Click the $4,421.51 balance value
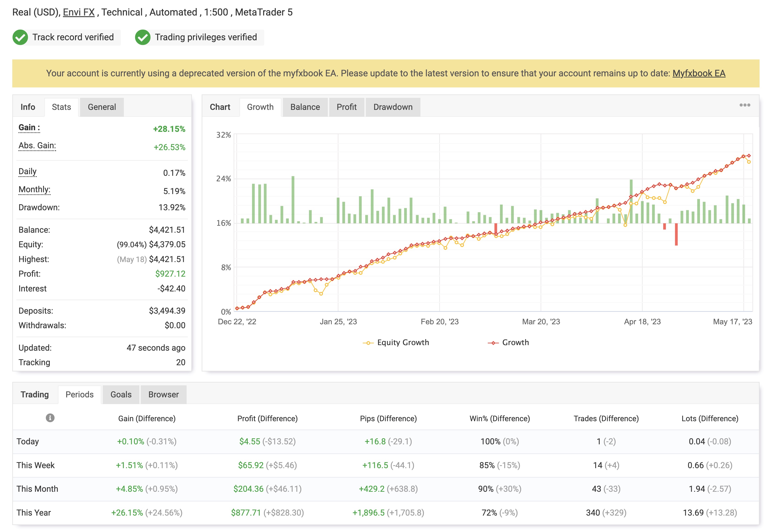This screenshot has width=770, height=532. click(167, 230)
